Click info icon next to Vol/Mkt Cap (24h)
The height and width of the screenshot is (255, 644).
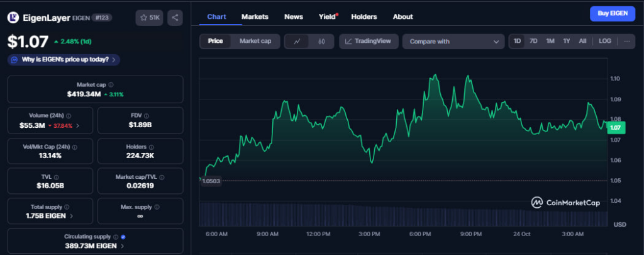[75, 147]
